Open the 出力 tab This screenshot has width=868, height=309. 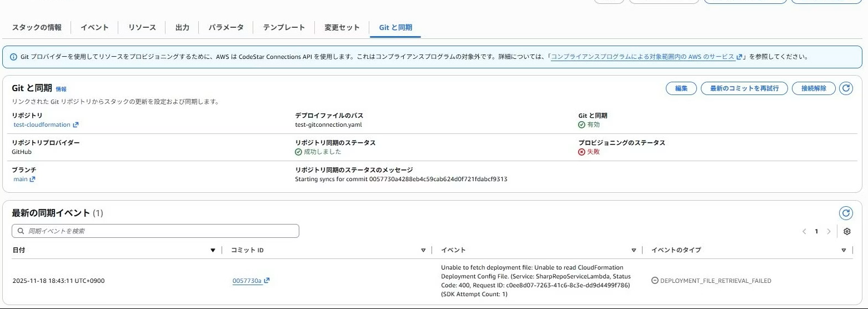182,27
